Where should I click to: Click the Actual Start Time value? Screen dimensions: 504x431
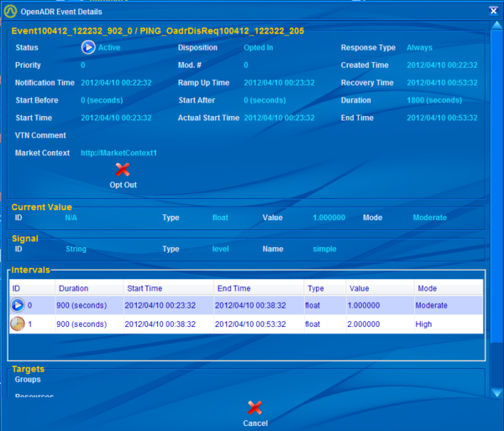click(279, 118)
